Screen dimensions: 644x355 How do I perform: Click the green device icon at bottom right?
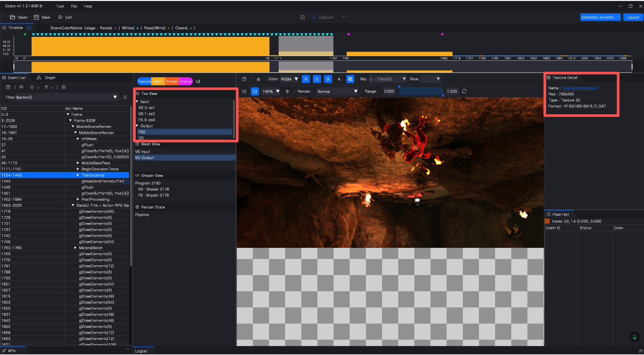(x=634, y=337)
